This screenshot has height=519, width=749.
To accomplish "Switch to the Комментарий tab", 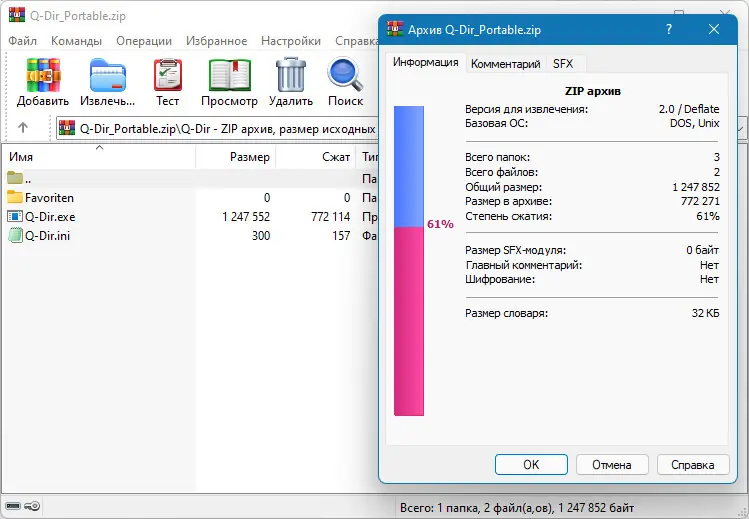I will [505, 64].
